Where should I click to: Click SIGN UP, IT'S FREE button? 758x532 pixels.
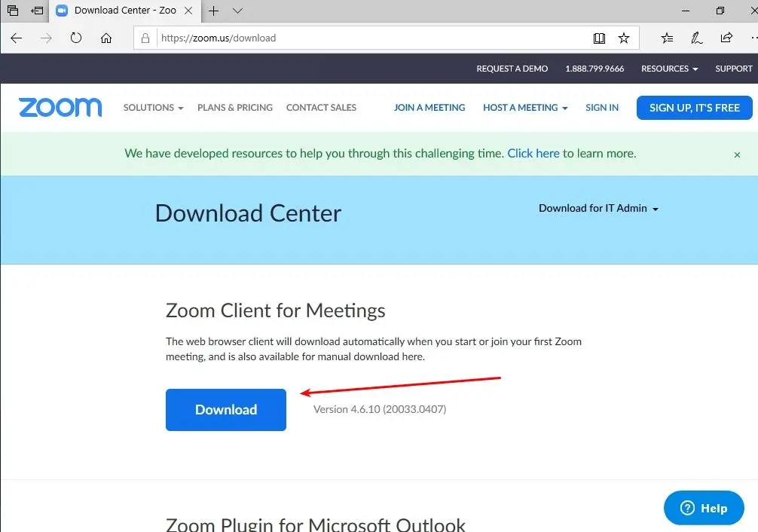pos(694,107)
